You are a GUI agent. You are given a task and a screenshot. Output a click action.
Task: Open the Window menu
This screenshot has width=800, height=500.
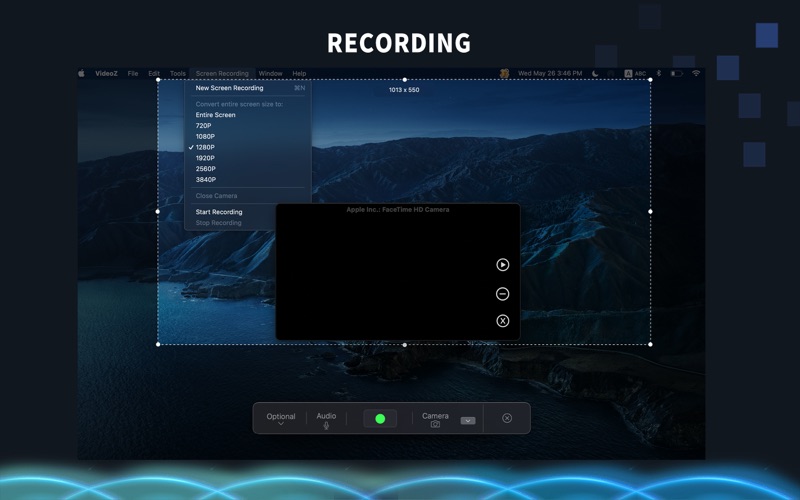270,73
